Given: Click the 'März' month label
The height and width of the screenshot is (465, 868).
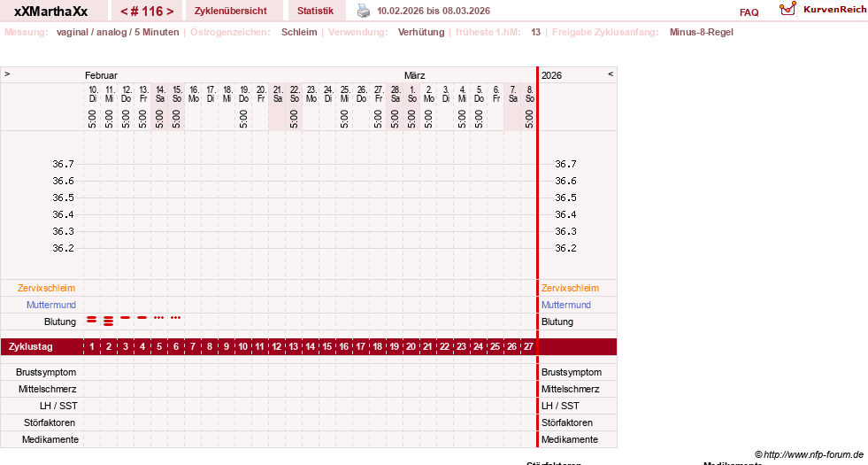Looking at the screenshot, I should [415, 75].
